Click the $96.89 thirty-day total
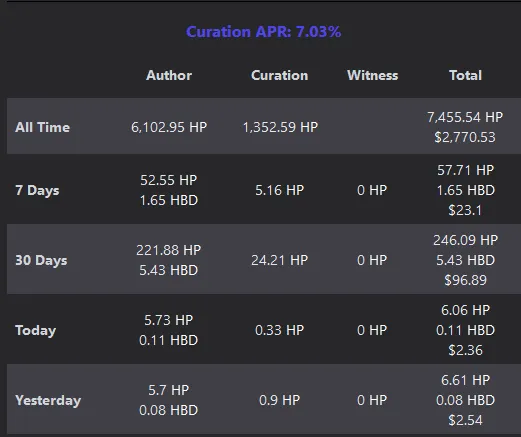This screenshot has width=521, height=437. coord(465,280)
